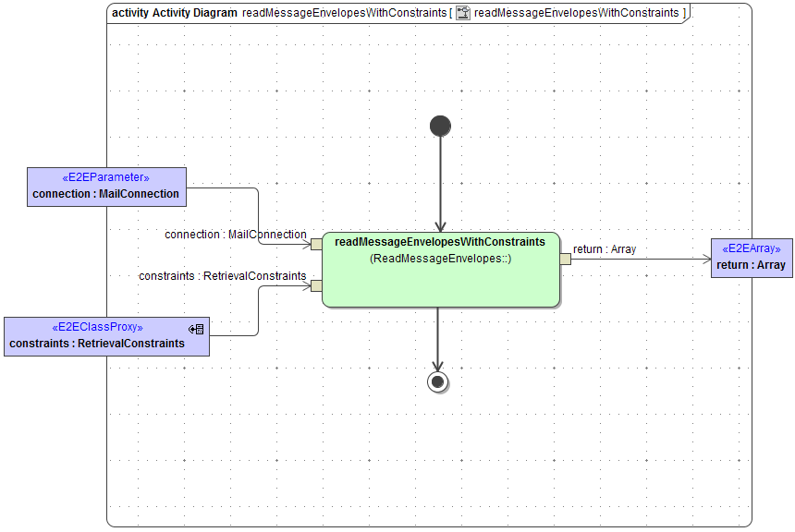The height and width of the screenshot is (532, 795).
Task: Click the diagram icon in the frame header
Action: point(462,13)
